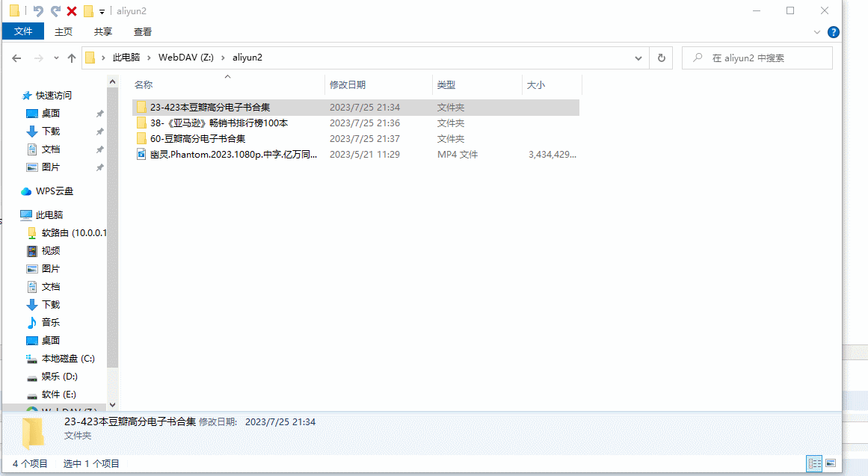The width and height of the screenshot is (868, 476).
Task: Go back with the left arrow
Action: coord(16,58)
